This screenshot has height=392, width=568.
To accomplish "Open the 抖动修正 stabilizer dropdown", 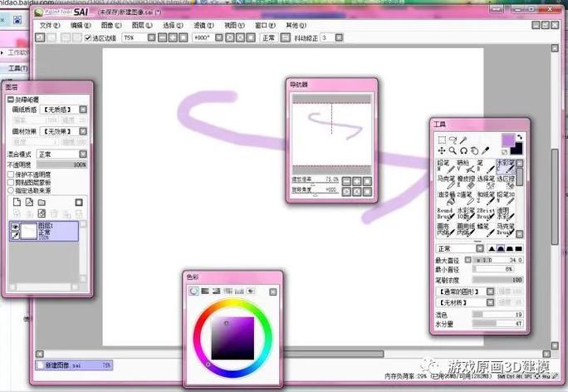I will click(339, 37).
